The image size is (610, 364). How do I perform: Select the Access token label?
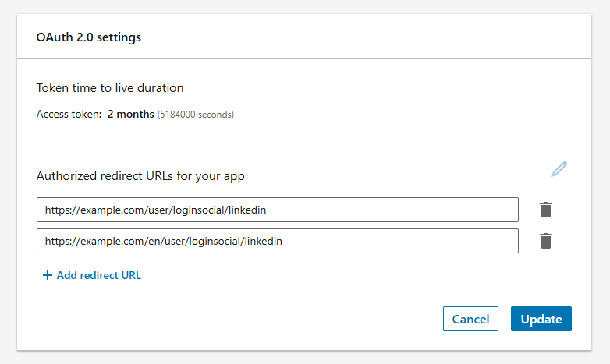point(69,115)
